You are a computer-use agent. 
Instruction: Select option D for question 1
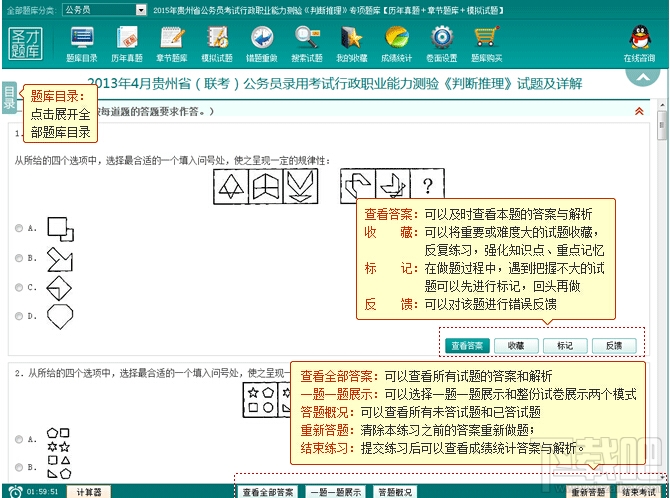click(19, 316)
